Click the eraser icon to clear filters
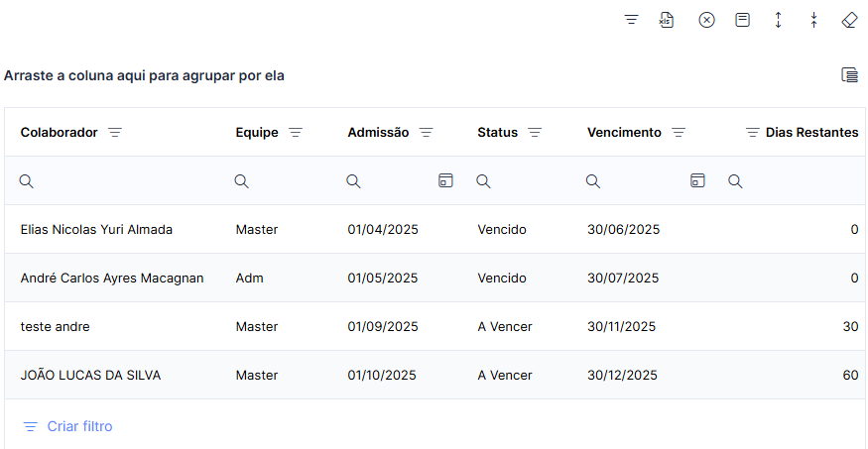 point(849,21)
